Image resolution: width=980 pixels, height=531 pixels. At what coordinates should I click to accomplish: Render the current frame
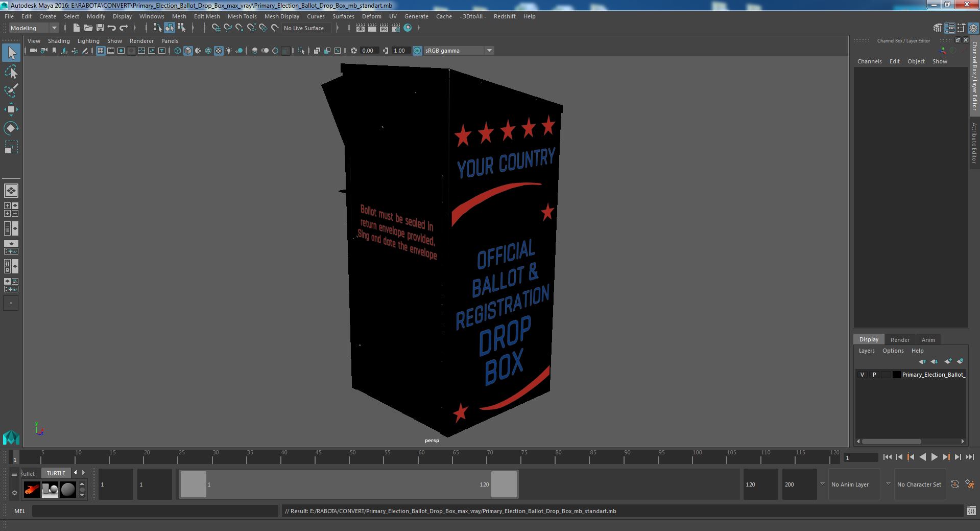(x=372, y=28)
